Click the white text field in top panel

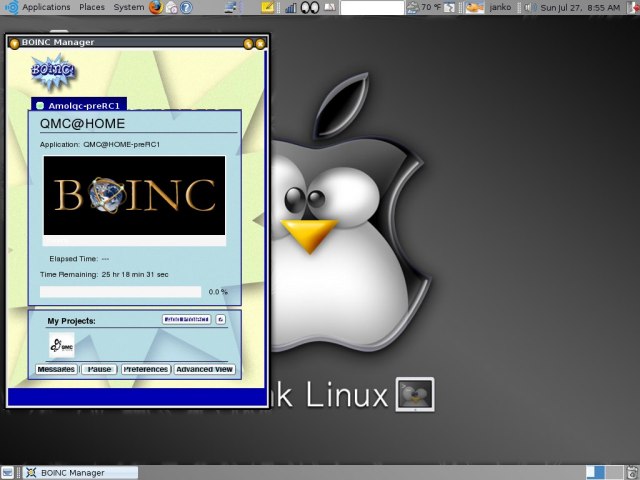click(372, 8)
